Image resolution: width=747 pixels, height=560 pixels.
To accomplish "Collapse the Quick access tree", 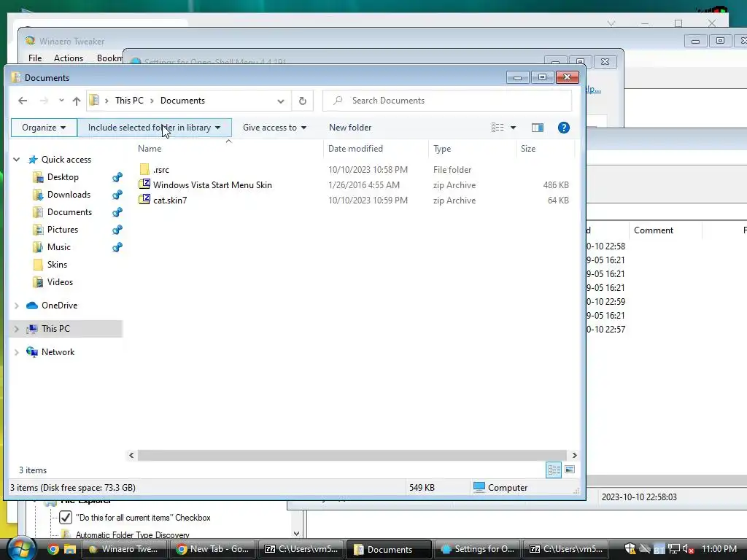I will pos(17,160).
